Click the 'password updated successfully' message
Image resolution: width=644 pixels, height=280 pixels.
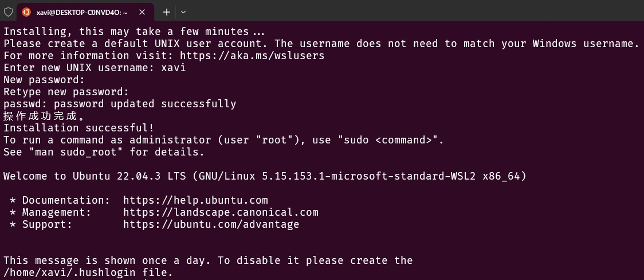145,104
